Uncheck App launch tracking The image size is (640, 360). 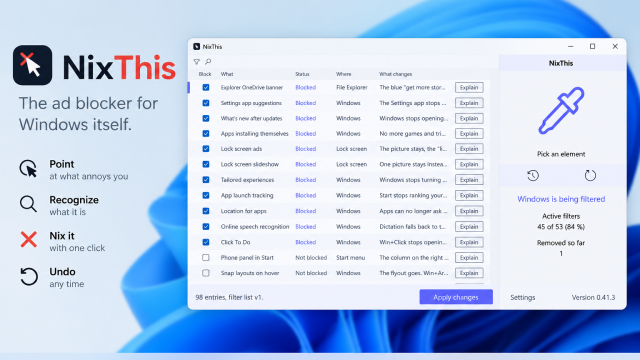[x=206, y=195]
